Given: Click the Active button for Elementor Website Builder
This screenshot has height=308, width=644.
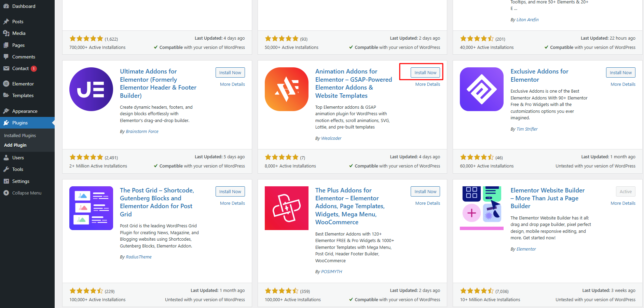Looking at the screenshot, I should pos(626,191).
